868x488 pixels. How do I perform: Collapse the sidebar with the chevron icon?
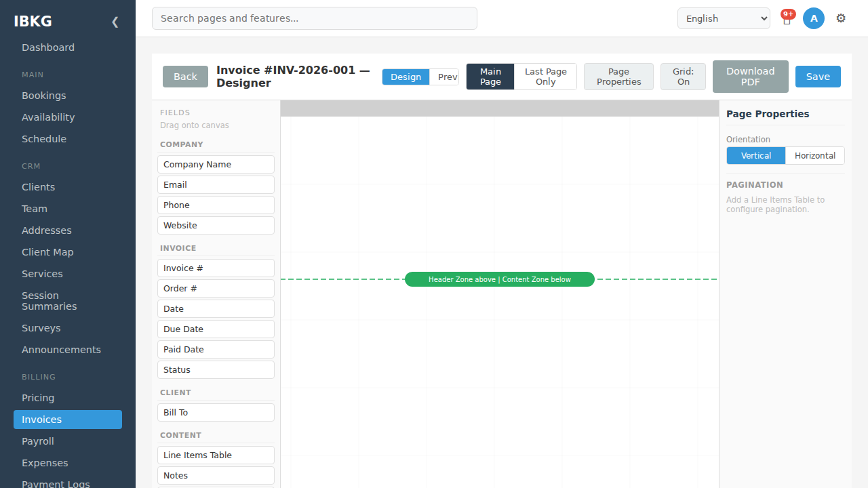coord(115,22)
